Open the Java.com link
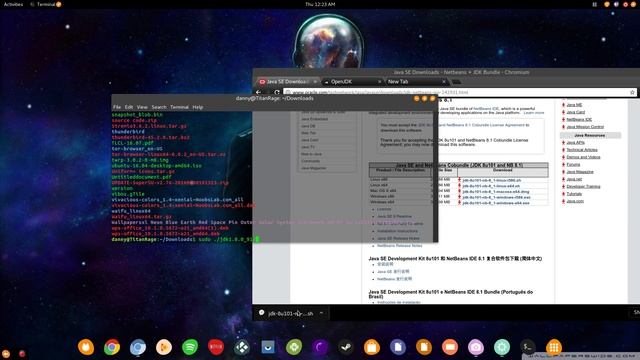Image resolution: width=640 pixels, height=360 pixels. pyautogui.click(x=575, y=201)
